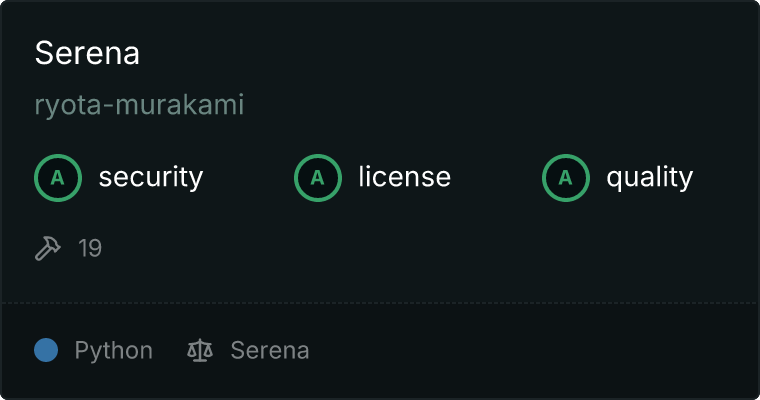The image size is (760, 400).
Task: Click empty space beside the tool count
Action: tap(388, 248)
